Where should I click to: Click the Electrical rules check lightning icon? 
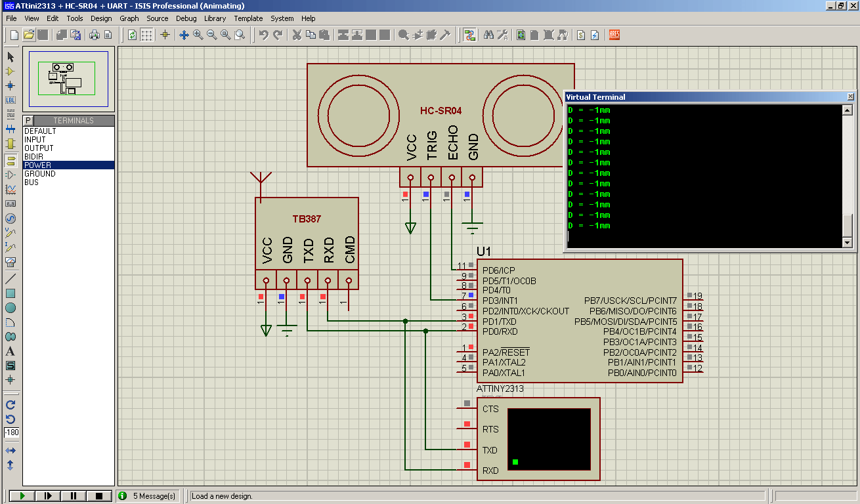595,35
